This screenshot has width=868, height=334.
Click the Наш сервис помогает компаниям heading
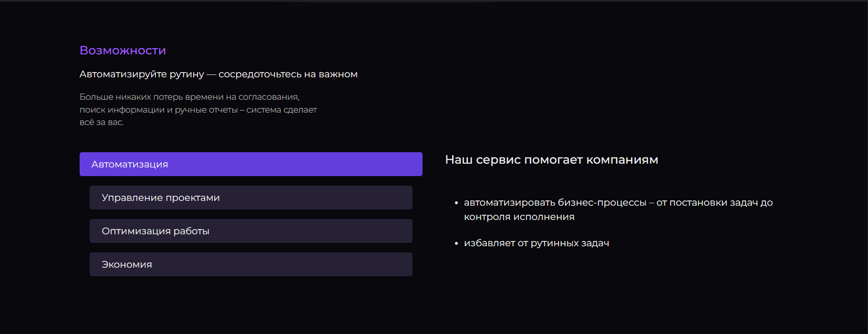point(551,159)
